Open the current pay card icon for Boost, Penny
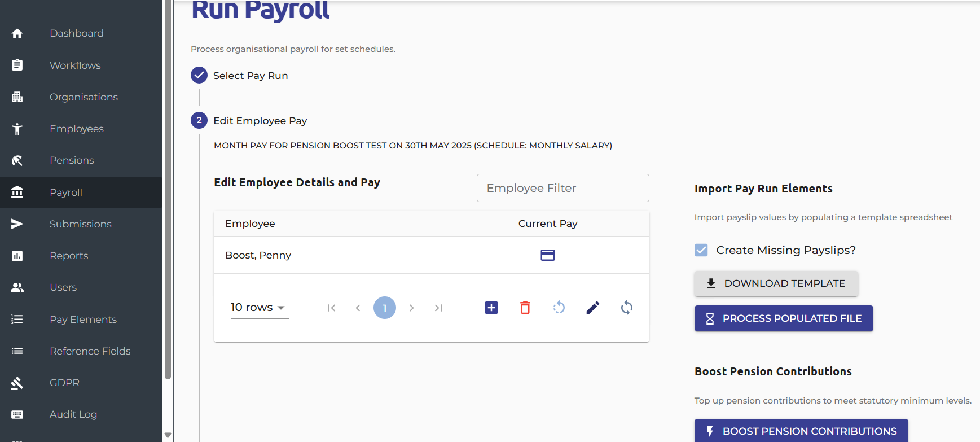This screenshot has width=980, height=442. 548,255
